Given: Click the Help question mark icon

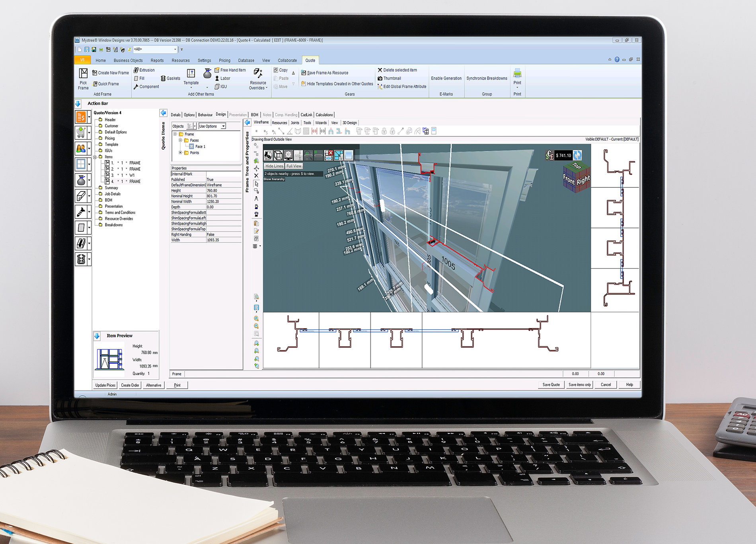Looking at the screenshot, I should point(617,59).
